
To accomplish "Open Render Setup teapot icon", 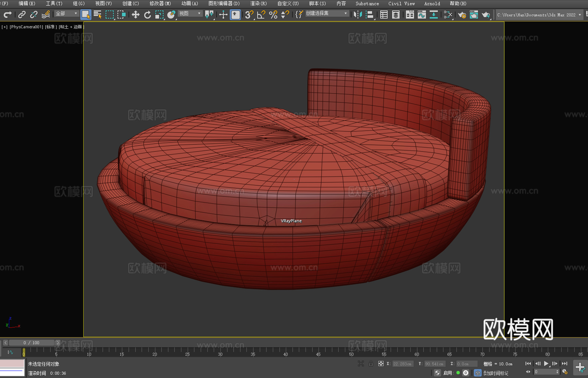I will (x=462, y=14).
